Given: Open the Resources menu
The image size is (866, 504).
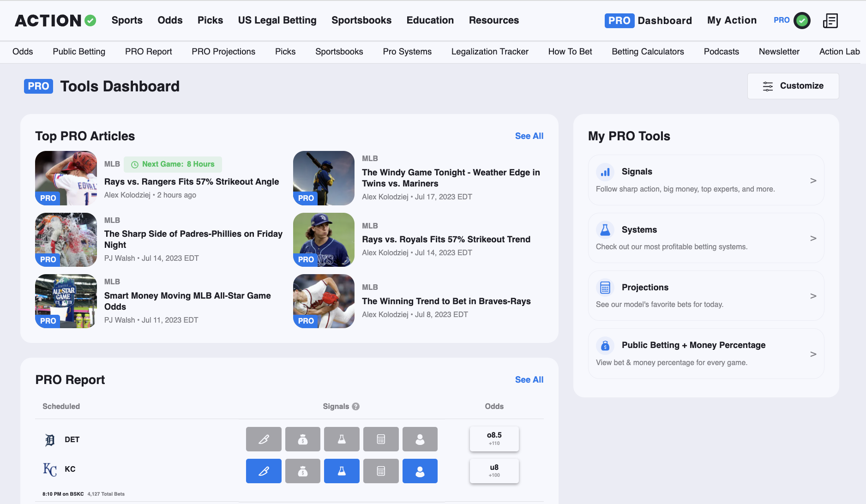Looking at the screenshot, I should click(494, 20).
